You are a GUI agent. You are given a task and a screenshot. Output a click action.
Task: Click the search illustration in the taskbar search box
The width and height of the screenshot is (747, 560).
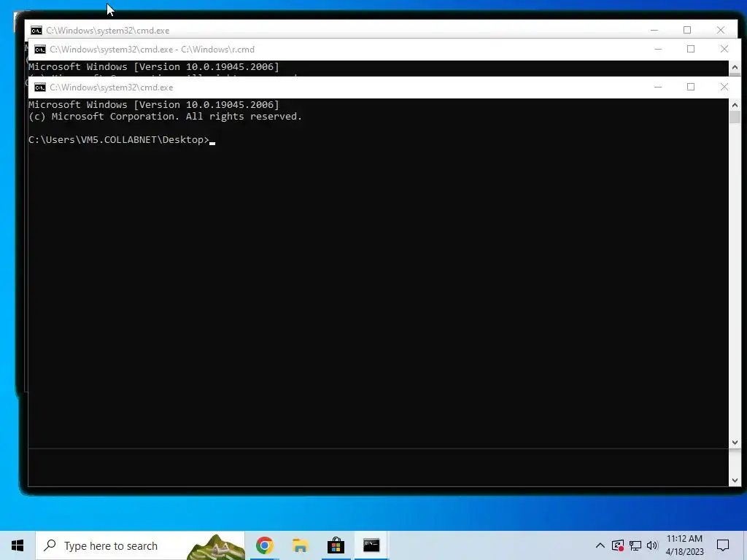pyautogui.click(x=215, y=547)
